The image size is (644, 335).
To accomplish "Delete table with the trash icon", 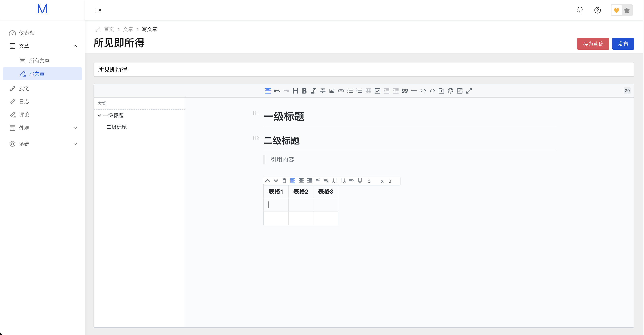I will pyautogui.click(x=284, y=181).
